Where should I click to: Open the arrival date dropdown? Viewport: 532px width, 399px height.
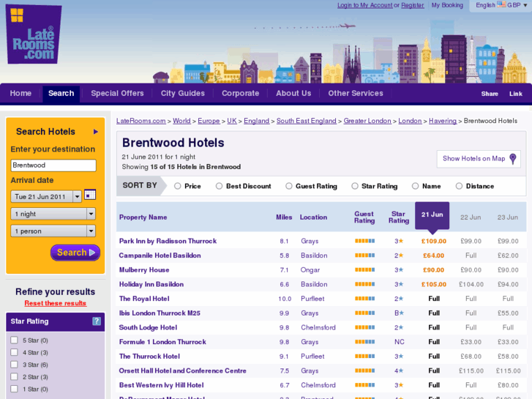click(46, 197)
